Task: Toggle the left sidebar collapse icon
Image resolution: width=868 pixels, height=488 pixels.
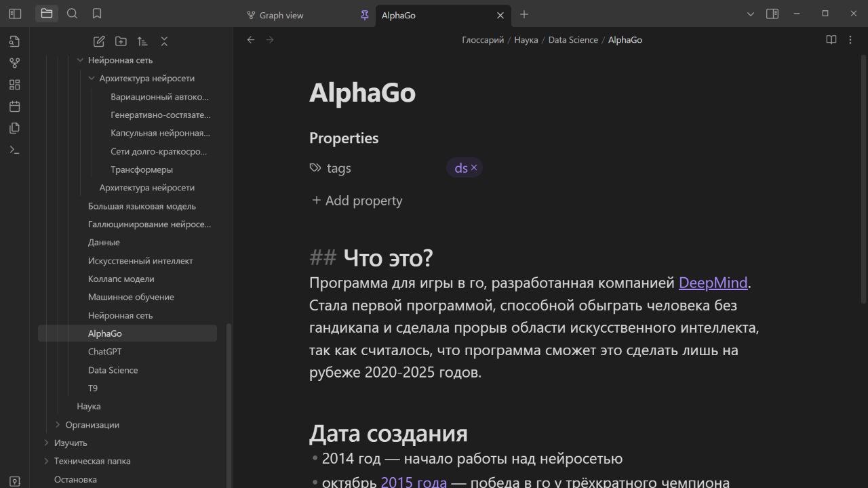Action: point(15,14)
